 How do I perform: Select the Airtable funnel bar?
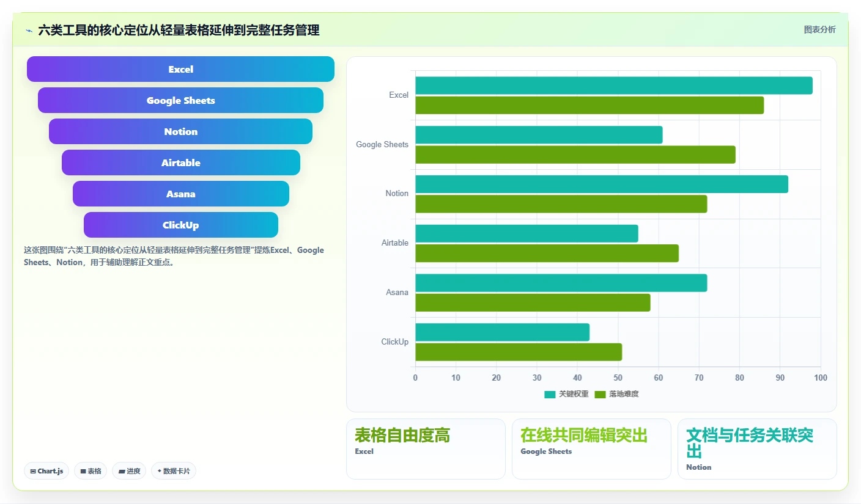(180, 163)
